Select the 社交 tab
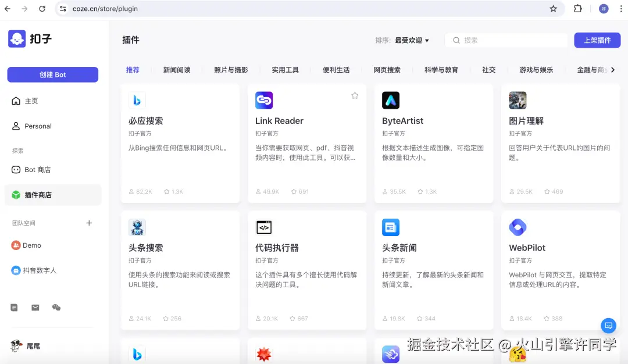The width and height of the screenshot is (628, 364). (x=488, y=70)
